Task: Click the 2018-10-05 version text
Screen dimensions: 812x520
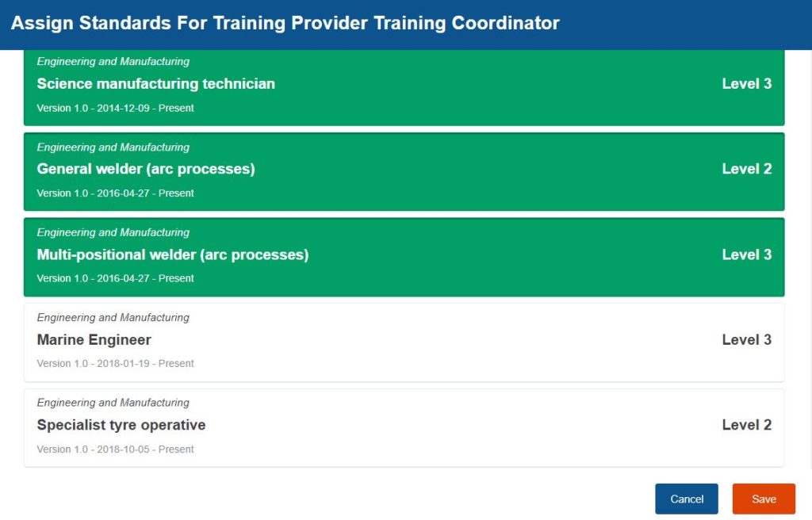Action: (116, 449)
